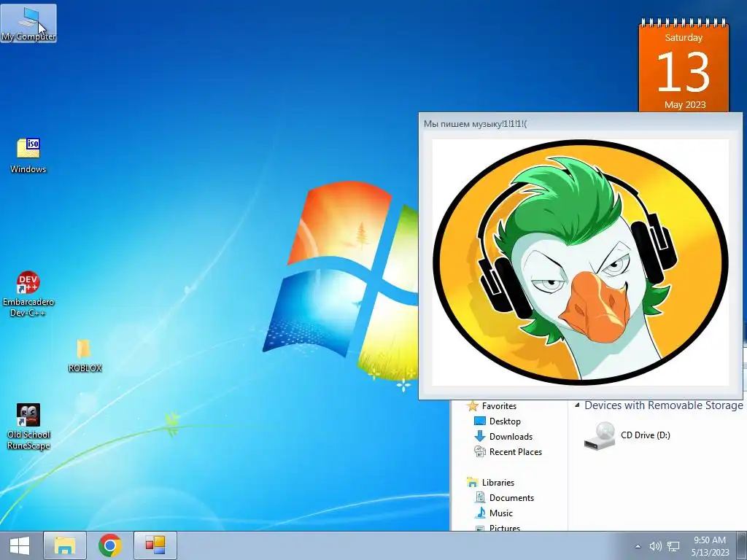Select the Windows ISO desktop icon
The height and width of the screenshot is (560, 747).
(x=28, y=156)
